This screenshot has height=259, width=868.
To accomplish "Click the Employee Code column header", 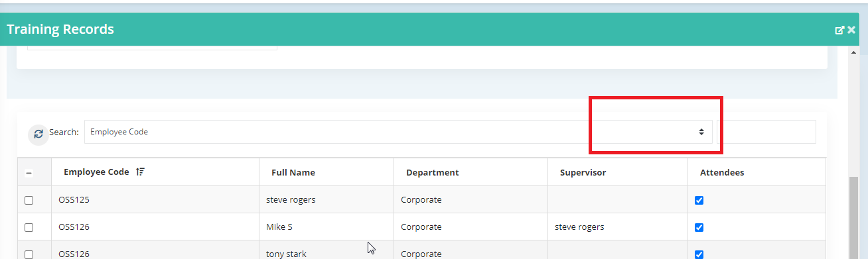I will [x=96, y=172].
